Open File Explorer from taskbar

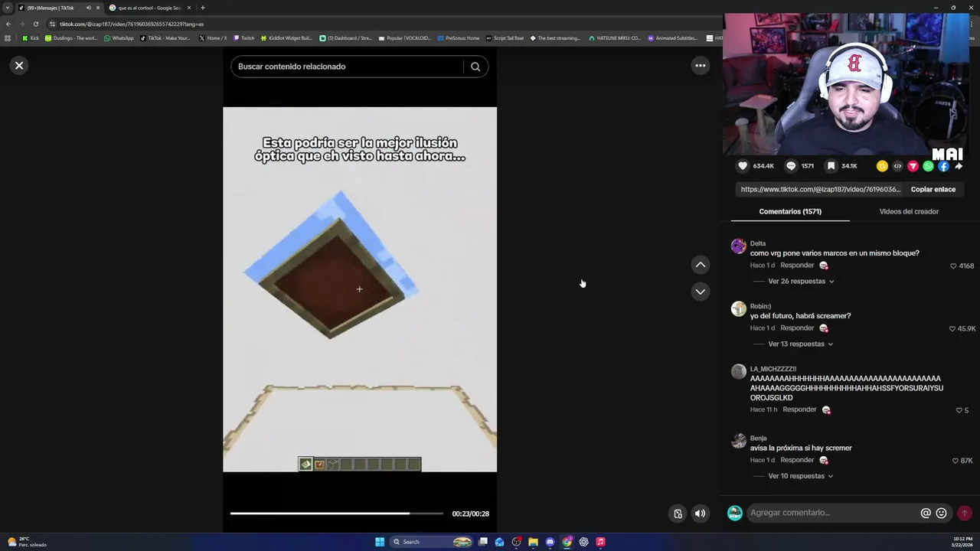click(533, 542)
